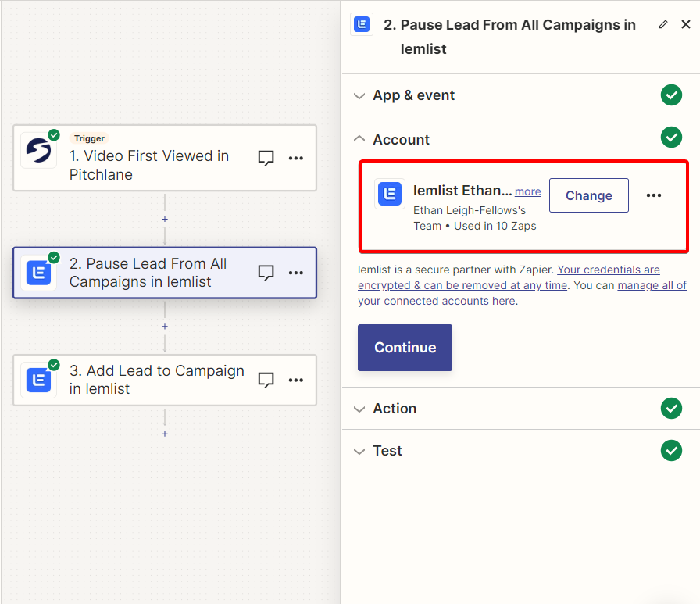700x604 pixels.
Task: Add a step between steps 2 and 3
Action: [x=165, y=327]
